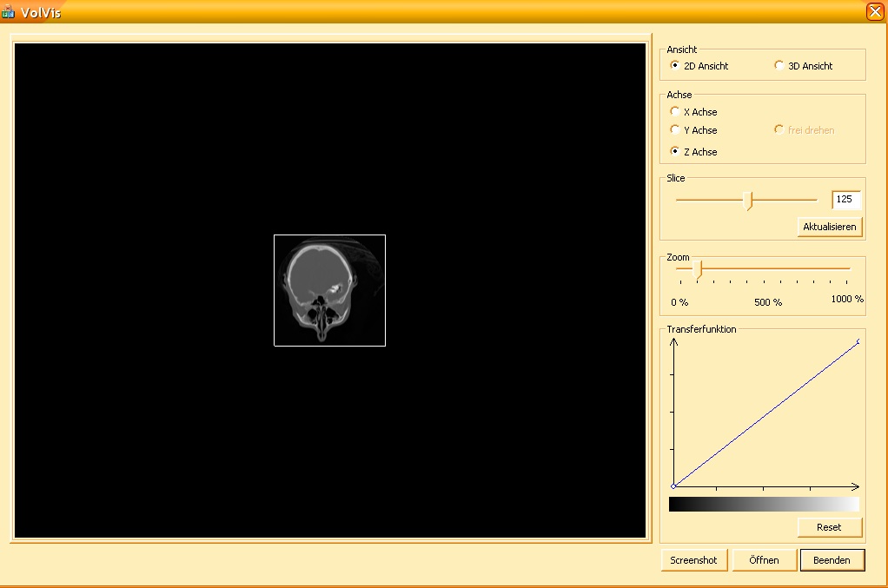Click the grayscale gradient bar below the graph
888x588 pixels.
tap(764, 505)
